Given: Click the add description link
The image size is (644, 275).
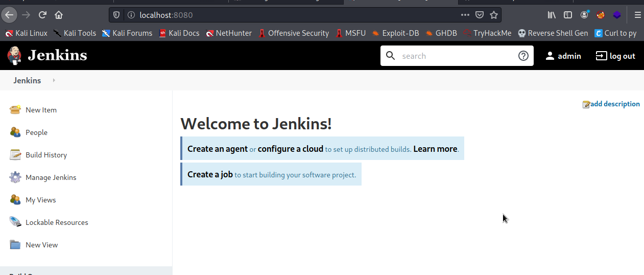Looking at the screenshot, I should 614,104.
